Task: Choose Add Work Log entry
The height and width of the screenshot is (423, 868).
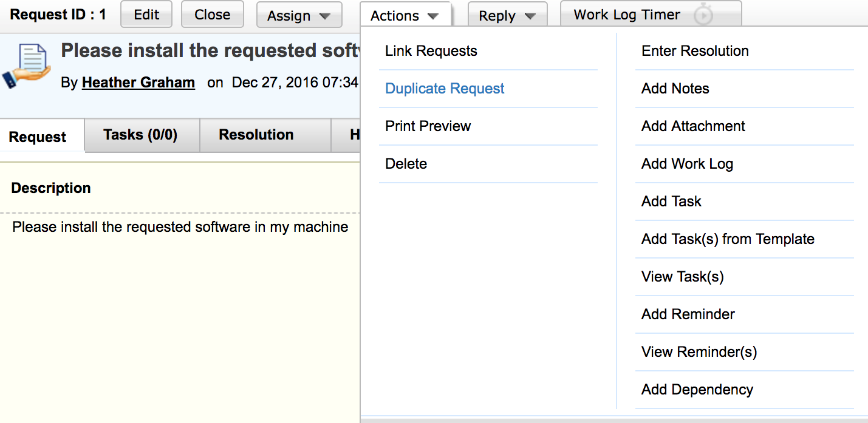Action: pos(687,164)
